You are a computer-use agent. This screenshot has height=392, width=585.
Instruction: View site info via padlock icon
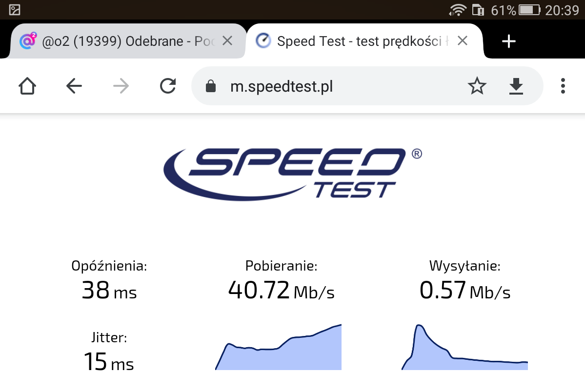tap(211, 86)
